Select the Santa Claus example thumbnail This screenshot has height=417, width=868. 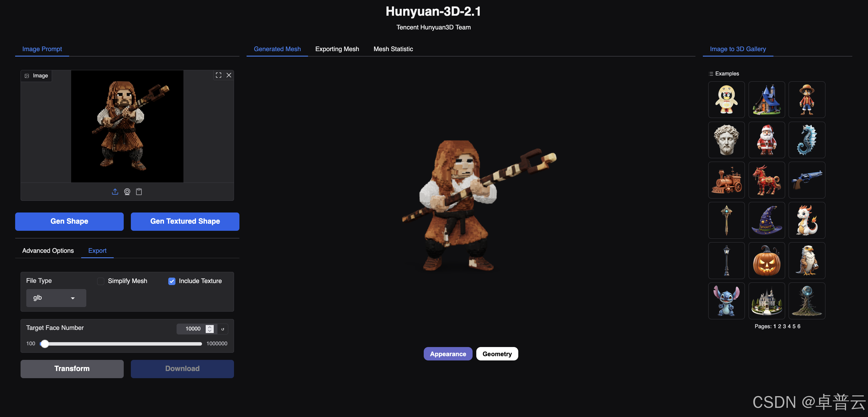point(766,140)
